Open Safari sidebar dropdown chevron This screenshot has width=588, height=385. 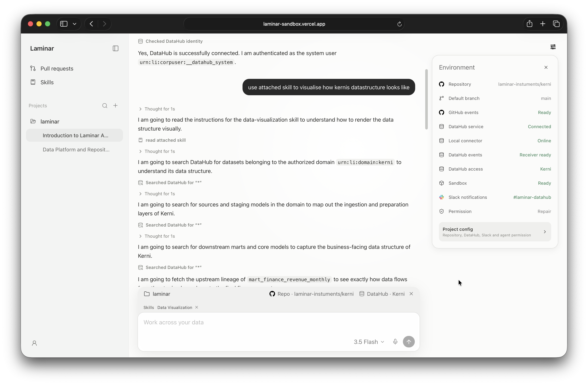(74, 24)
